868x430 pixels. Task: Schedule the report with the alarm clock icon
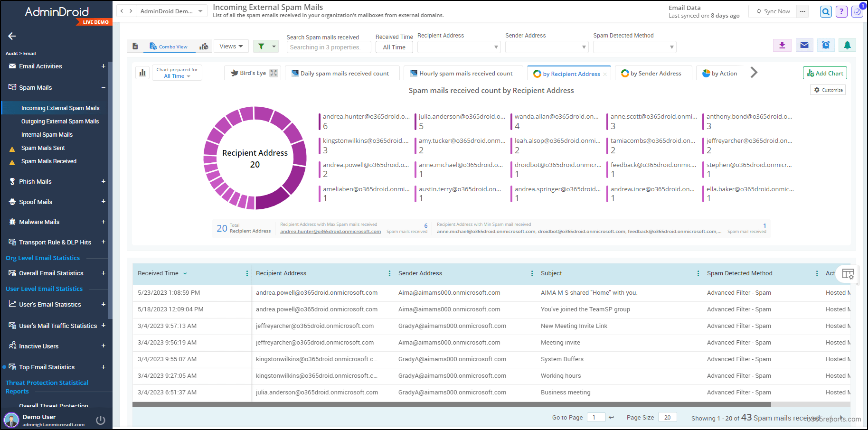pos(826,45)
